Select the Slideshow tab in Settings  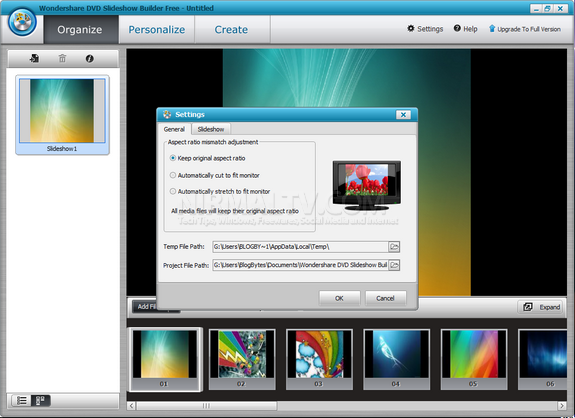coord(211,129)
